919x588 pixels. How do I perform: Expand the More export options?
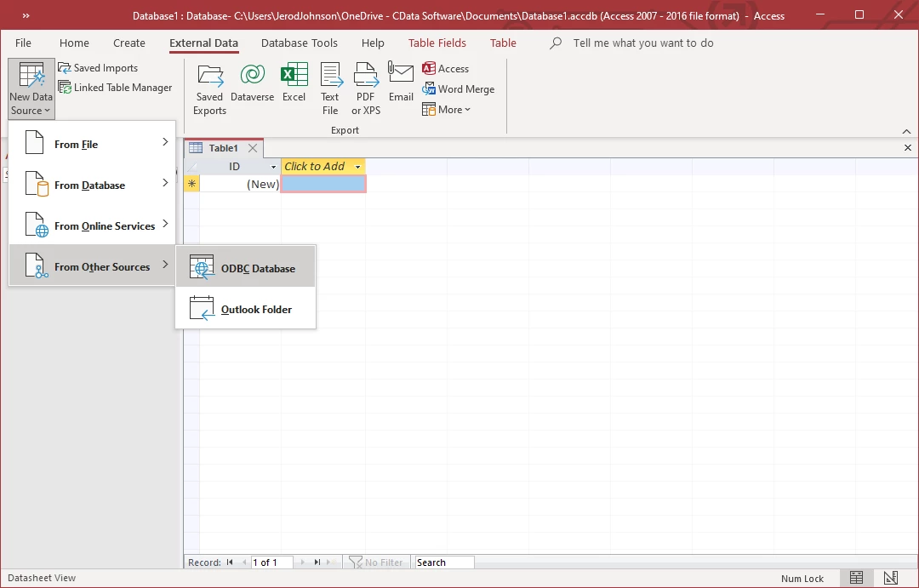(446, 110)
